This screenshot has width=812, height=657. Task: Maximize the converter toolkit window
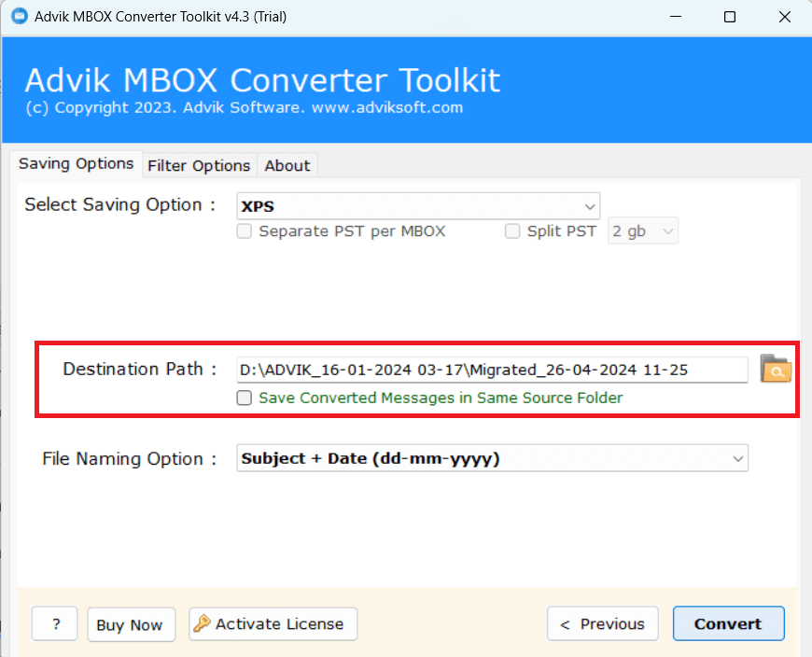tap(730, 17)
